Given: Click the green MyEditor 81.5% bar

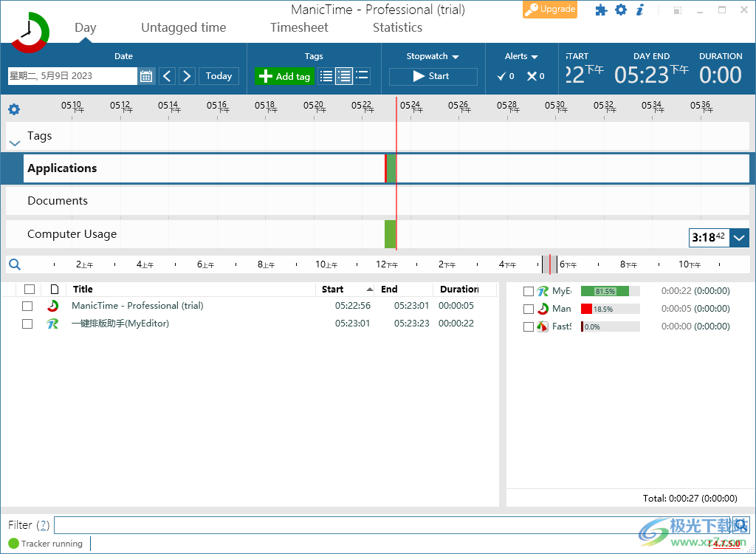Looking at the screenshot, I should point(605,291).
